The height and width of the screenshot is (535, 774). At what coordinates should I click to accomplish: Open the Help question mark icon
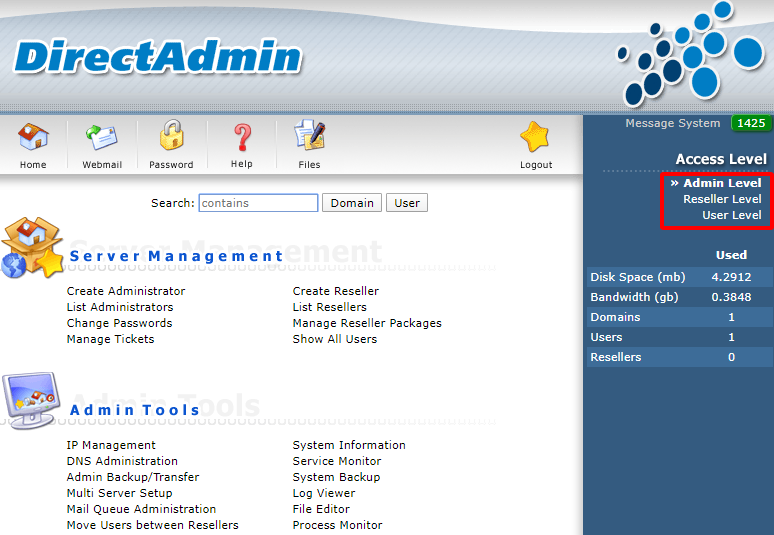(x=242, y=137)
